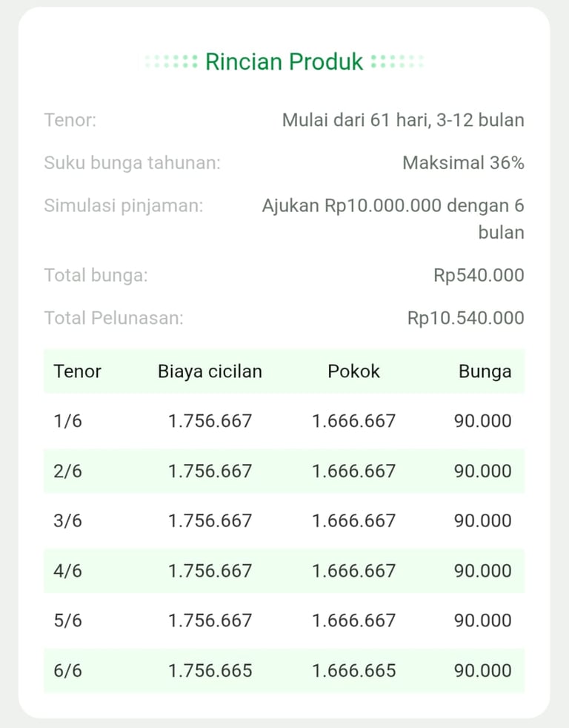Click the Maksimal 36% interest value
The width and height of the screenshot is (569, 728).
coord(463,163)
